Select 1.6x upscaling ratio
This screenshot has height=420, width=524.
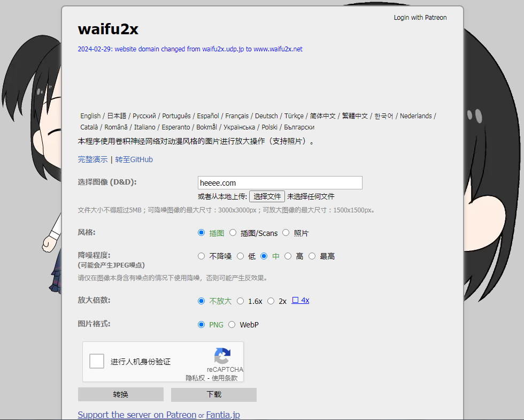pos(241,301)
